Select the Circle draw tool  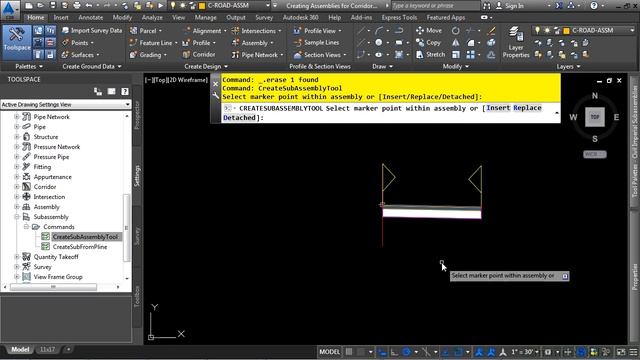tap(379, 42)
